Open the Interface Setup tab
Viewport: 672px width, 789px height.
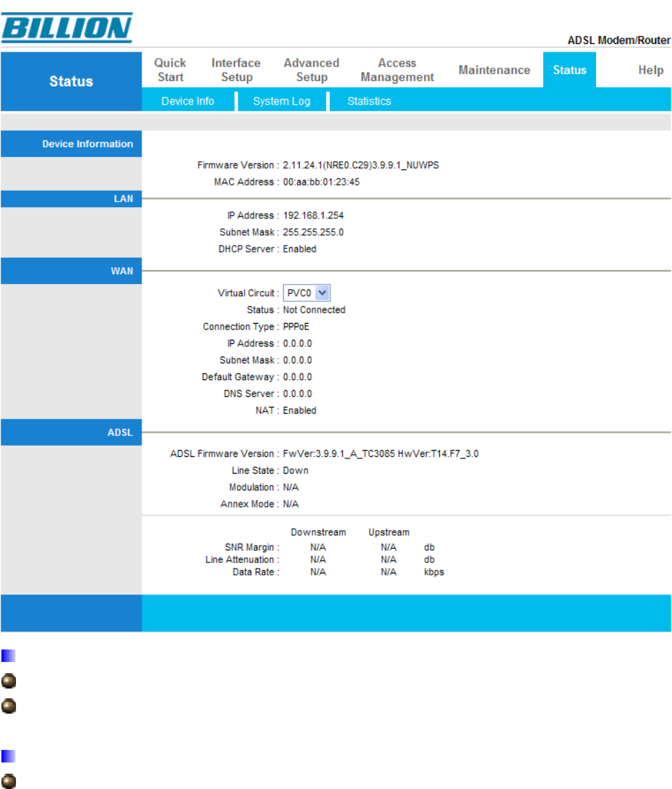(x=236, y=70)
